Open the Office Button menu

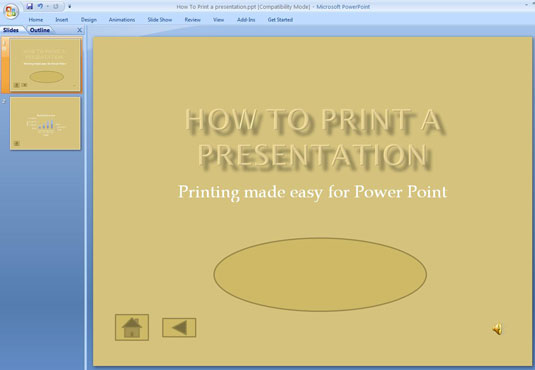click(x=11, y=11)
